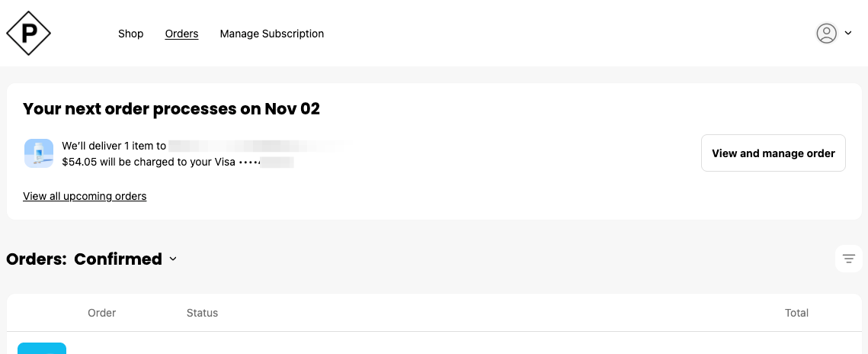
Task: Go to the Shop page
Action: coord(131,34)
